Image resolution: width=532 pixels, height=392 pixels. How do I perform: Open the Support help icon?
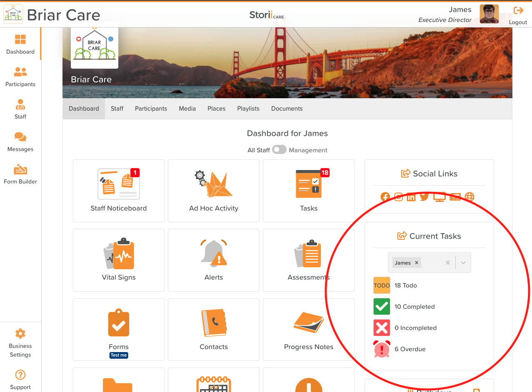20,375
